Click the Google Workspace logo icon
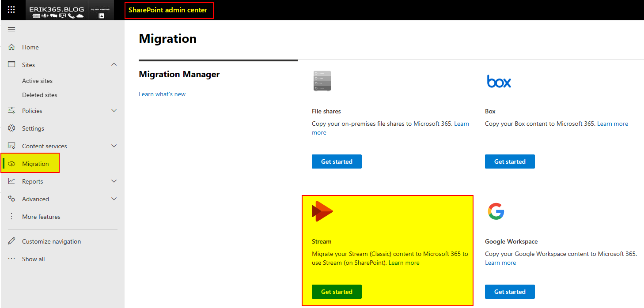 (x=496, y=211)
